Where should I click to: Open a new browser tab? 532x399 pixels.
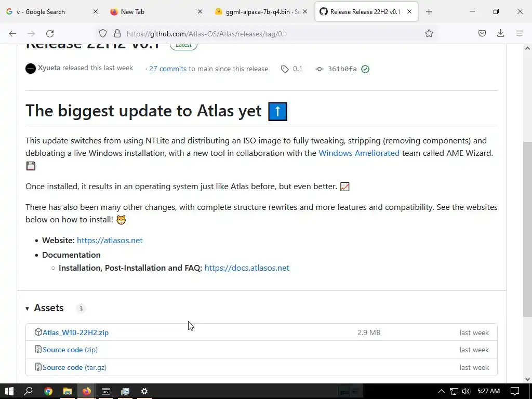(429, 12)
